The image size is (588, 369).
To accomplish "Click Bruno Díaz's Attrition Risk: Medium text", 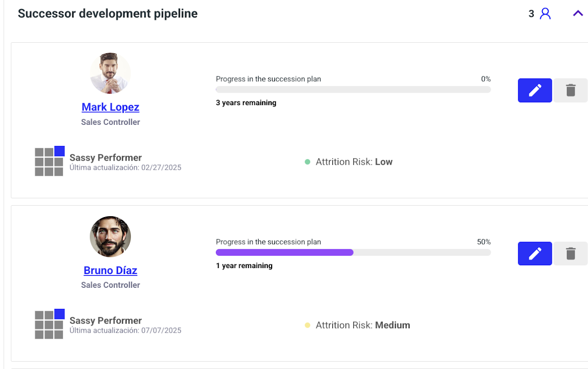I will [362, 325].
